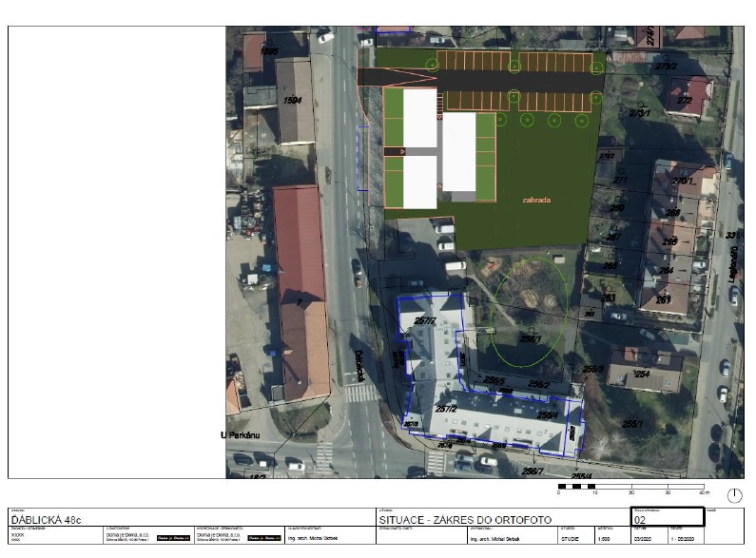
Task: Click parcel label 268
Action: pyautogui.click(x=672, y=213)
